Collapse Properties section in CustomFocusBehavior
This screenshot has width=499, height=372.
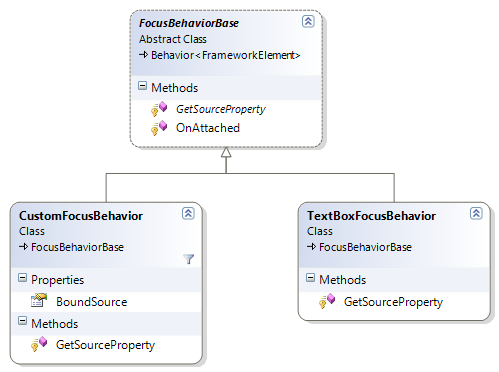(22, 278)
